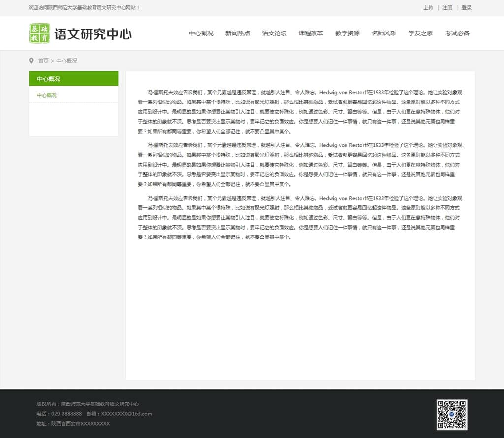Open the 中心概况 navigation menu

click(201, 34)
